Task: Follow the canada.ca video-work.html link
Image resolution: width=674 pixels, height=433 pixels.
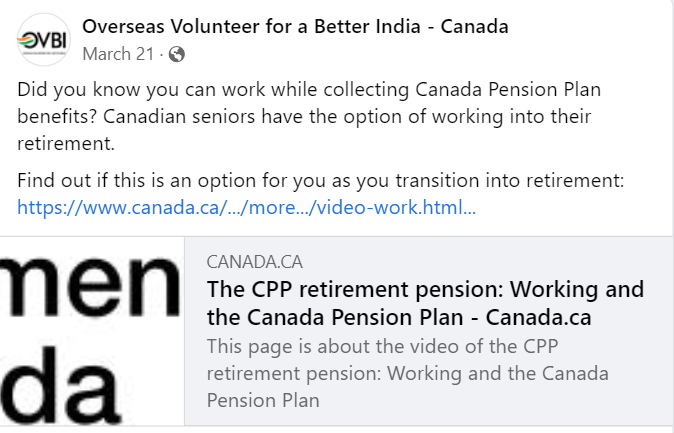Action: 246,208
